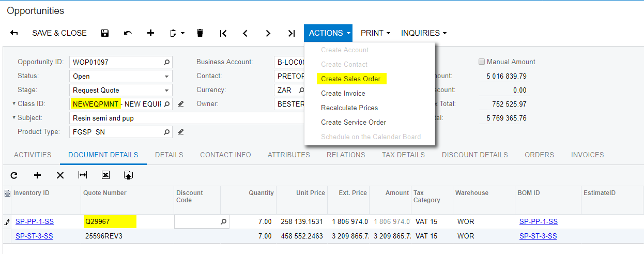
Task: Delete the opportunity with the trash icon
Action: tap(200, 33)
